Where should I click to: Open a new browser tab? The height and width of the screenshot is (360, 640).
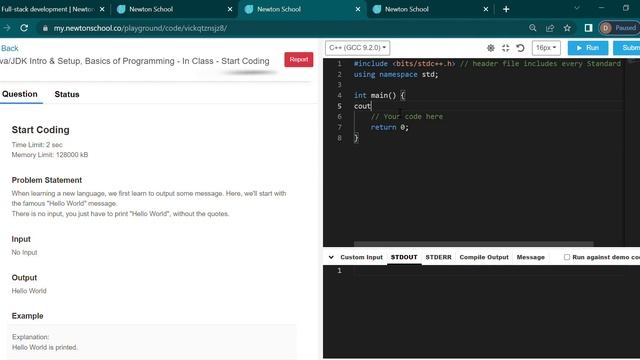click(x=506, y=9)
